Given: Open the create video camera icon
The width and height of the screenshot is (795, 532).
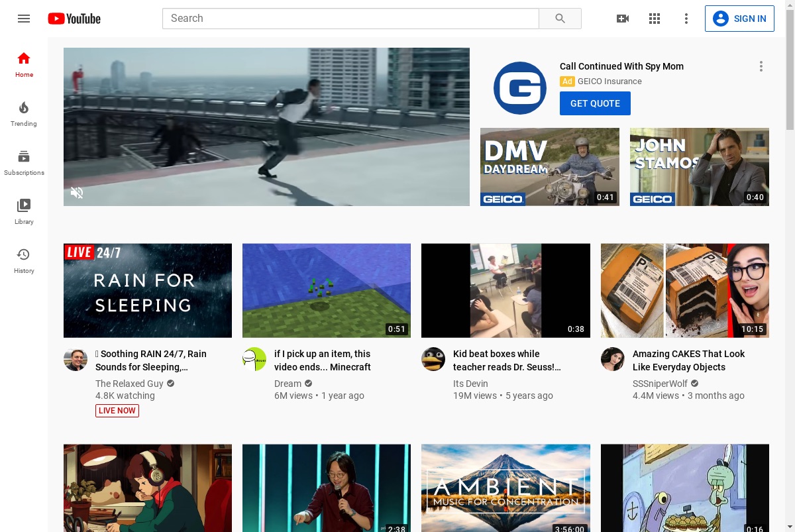Looking at the screenshot, I should click(x=623, y=19).
